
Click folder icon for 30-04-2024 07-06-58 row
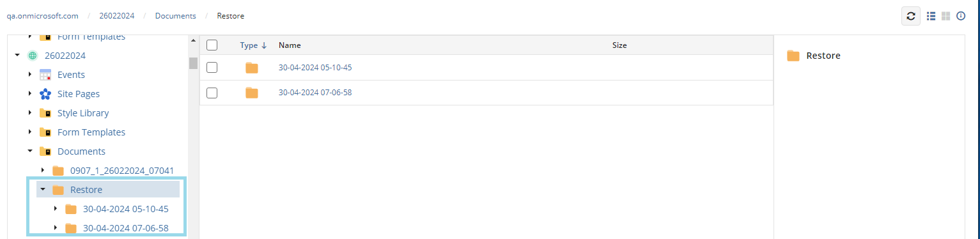click(252, 93)
